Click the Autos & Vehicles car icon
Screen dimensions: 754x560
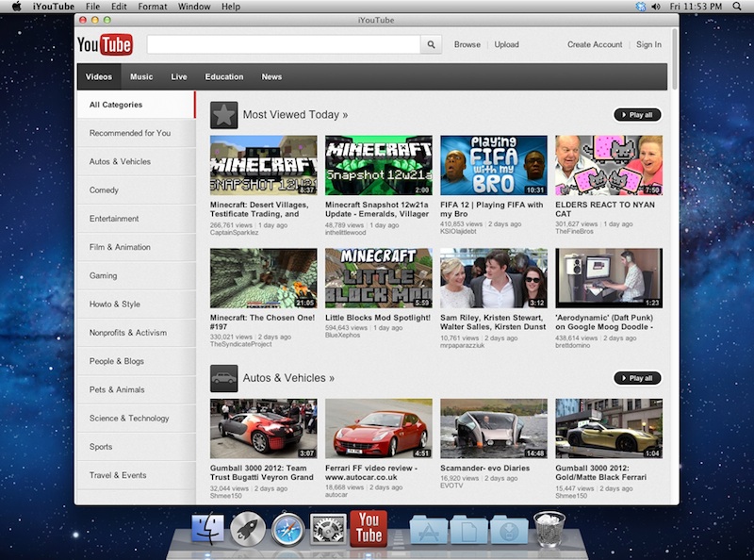223,378
